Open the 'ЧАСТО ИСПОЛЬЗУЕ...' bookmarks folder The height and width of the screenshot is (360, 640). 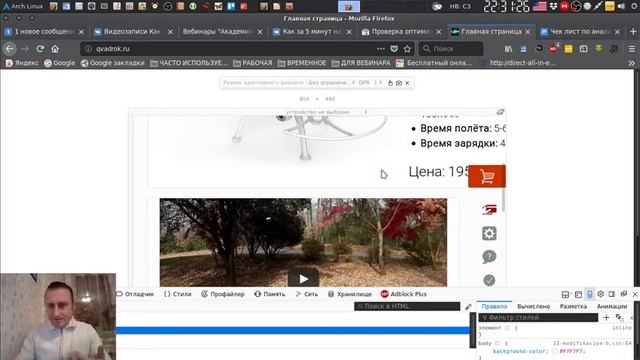click(x=189, y=63)
